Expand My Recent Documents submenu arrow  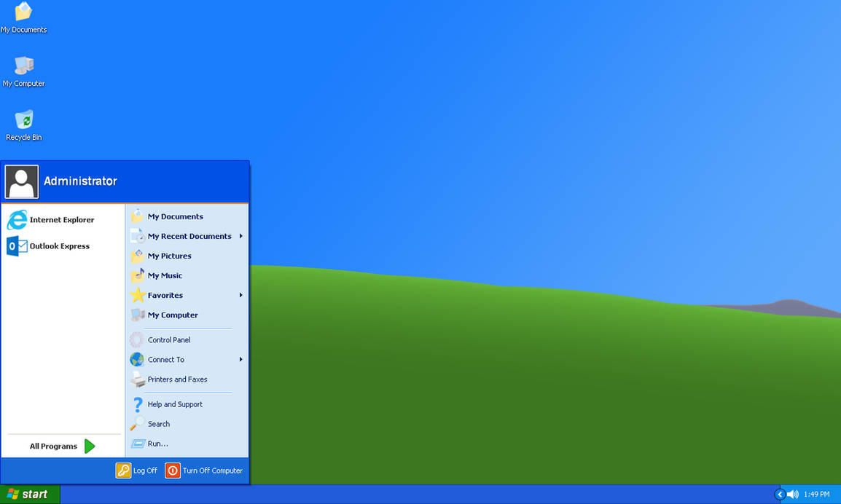point(240,236)
